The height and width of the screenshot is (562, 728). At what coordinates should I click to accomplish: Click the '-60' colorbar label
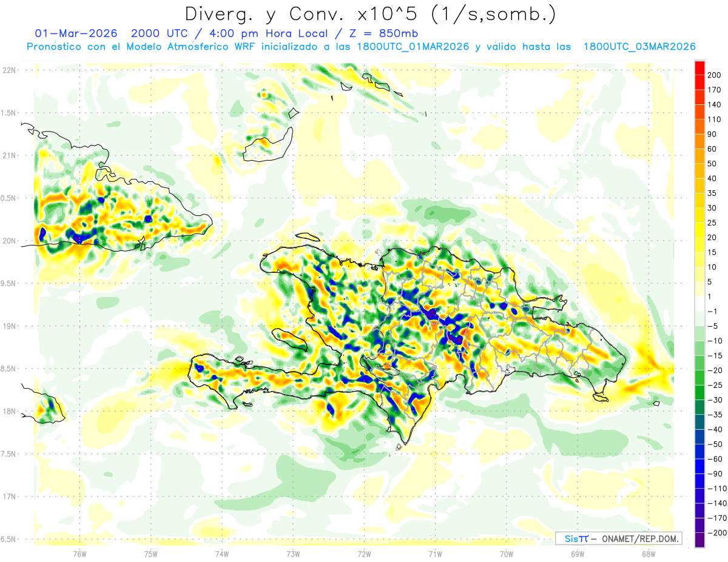coord(715,460)
